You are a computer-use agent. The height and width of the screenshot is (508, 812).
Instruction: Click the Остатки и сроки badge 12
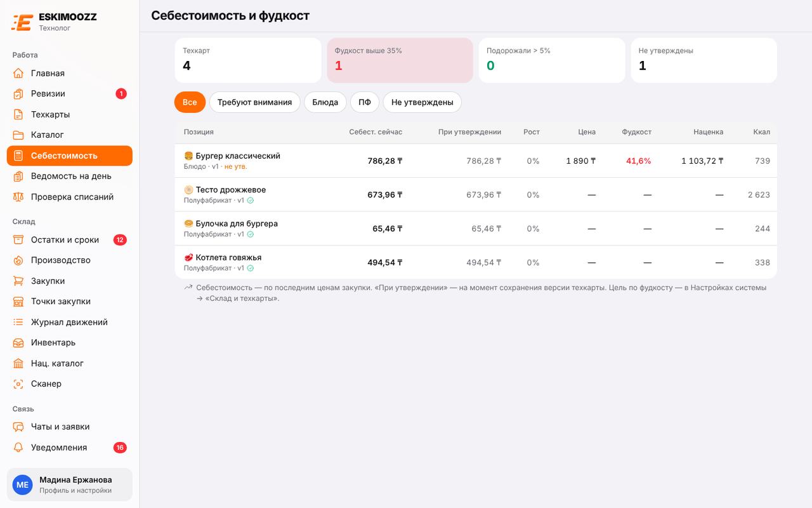tap(120, 240)
